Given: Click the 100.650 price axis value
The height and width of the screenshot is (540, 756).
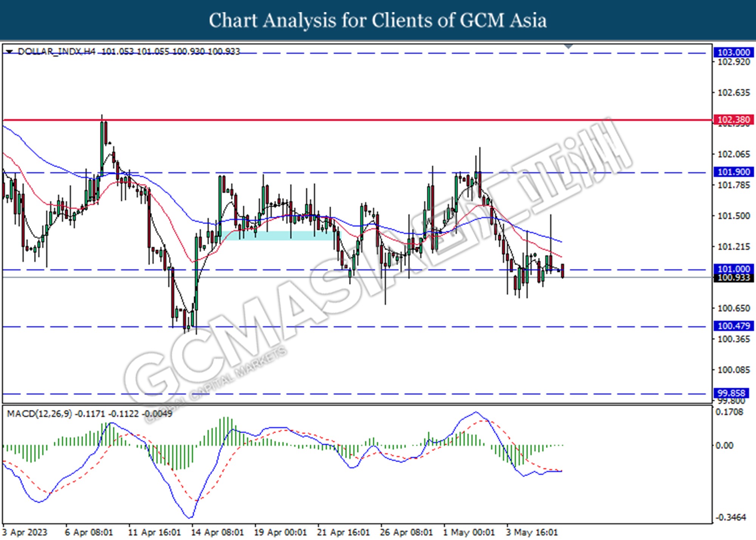Looking at the screenshot, I should (x=734, y=309).
